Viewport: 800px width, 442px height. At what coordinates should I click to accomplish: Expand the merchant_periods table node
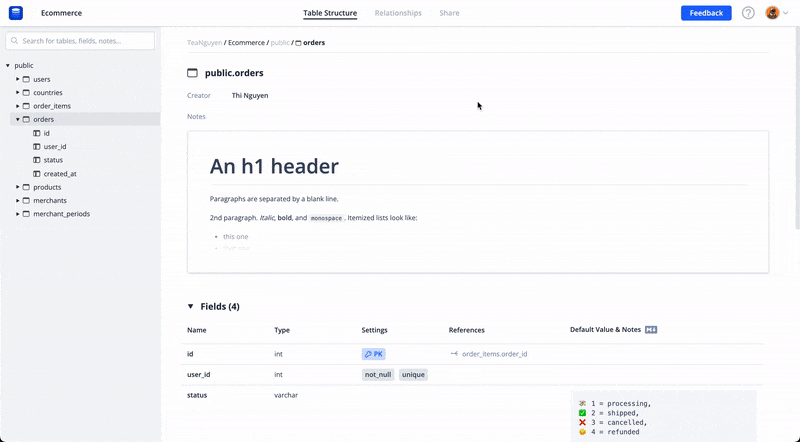click(17, 213)
